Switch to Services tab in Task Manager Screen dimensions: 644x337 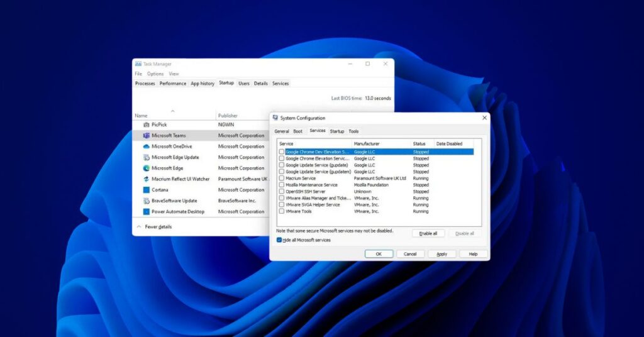coord(280,84)
